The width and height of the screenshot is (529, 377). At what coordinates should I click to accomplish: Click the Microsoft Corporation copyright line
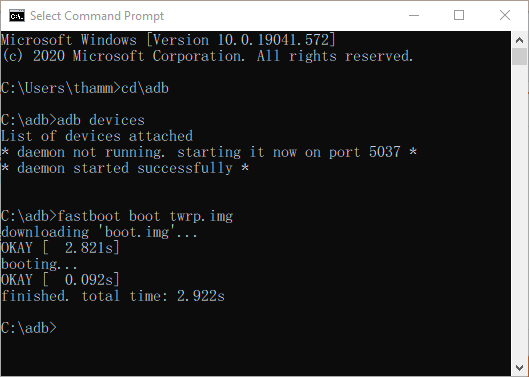click(x=207, y=56)
